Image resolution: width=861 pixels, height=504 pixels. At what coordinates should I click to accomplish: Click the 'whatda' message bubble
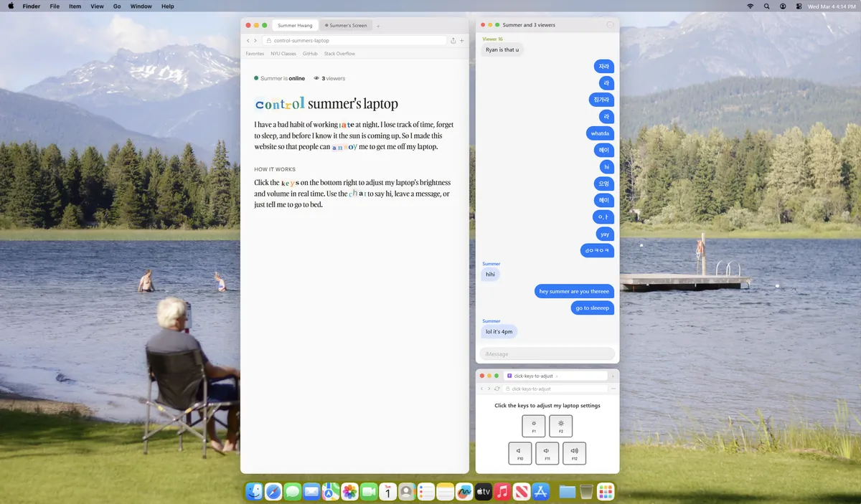[x=600, y=133]
